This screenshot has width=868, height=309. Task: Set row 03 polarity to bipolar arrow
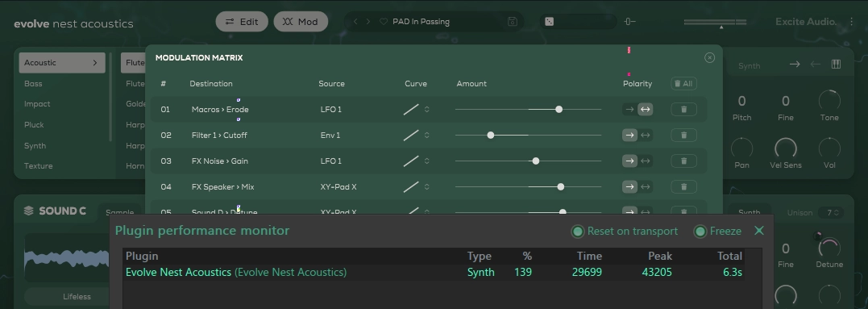pos(645,161)
